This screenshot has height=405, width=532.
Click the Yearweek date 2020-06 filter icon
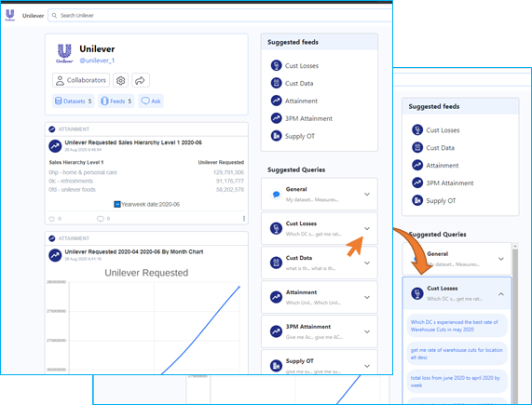117,205
